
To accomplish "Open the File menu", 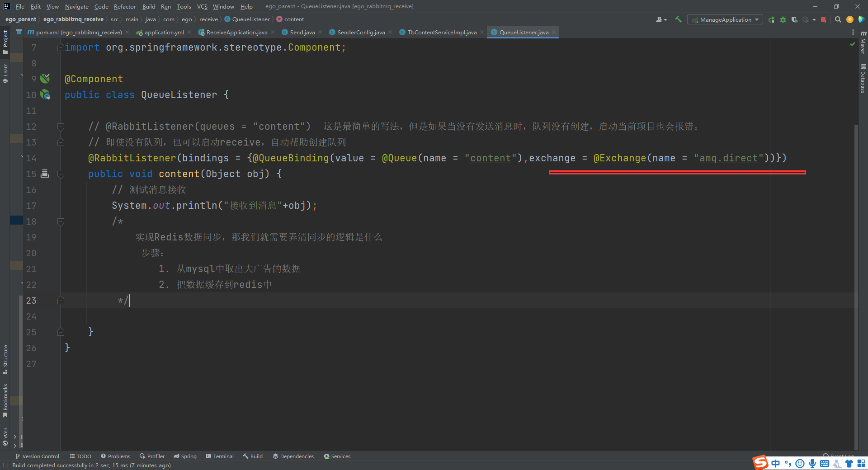I will (x=20, y=6).
